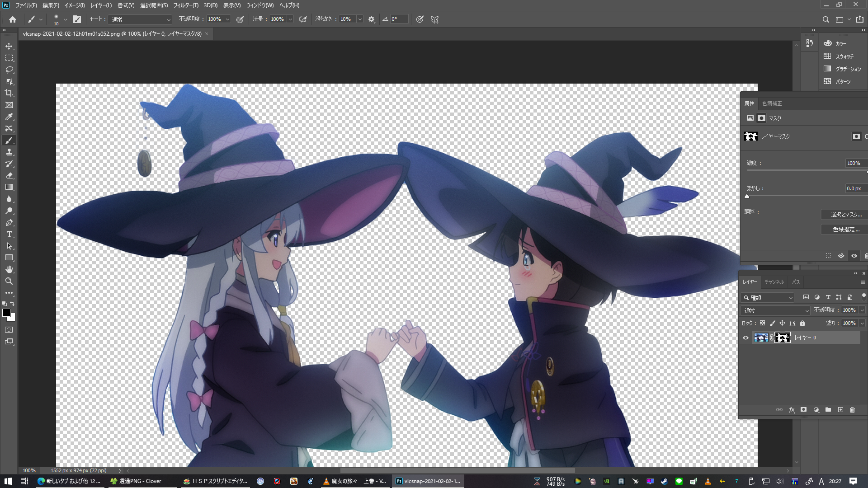The image size is (868, 488).
Task: Click the foreground color swatch
Action: click(x=6, y=313)
